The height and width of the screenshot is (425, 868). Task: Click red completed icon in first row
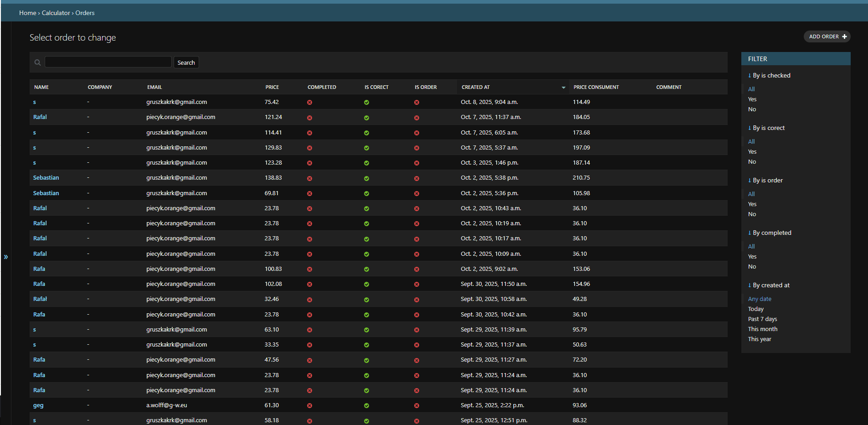(309, 103)
